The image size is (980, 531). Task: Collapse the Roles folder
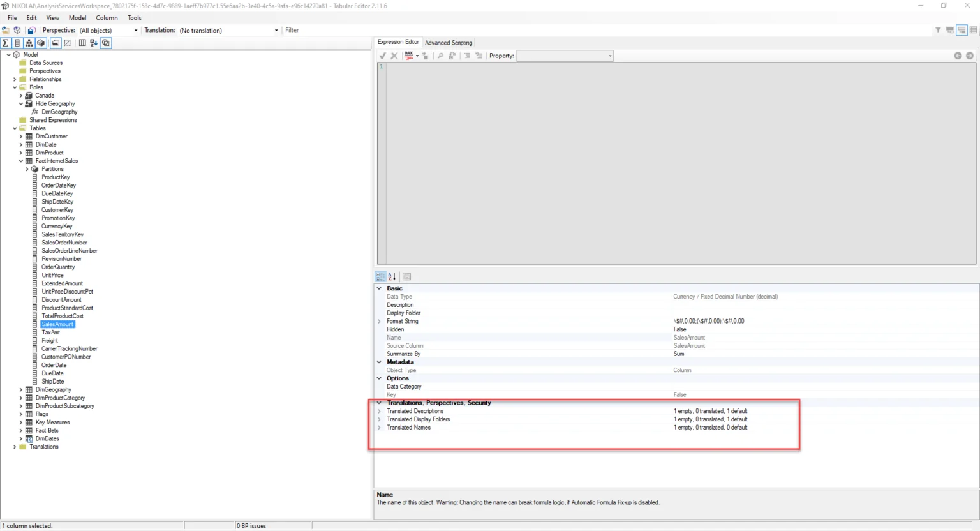coord(15,87)
